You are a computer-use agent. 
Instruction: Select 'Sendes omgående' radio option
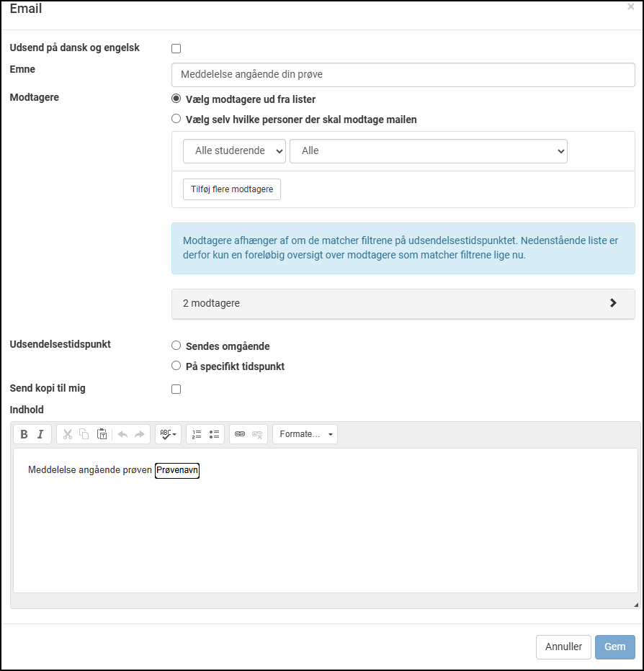click(x=176, y=346)
